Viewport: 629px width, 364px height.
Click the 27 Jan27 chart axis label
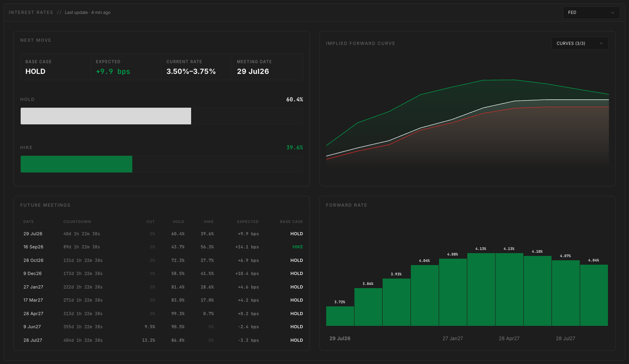click(453, 339)
